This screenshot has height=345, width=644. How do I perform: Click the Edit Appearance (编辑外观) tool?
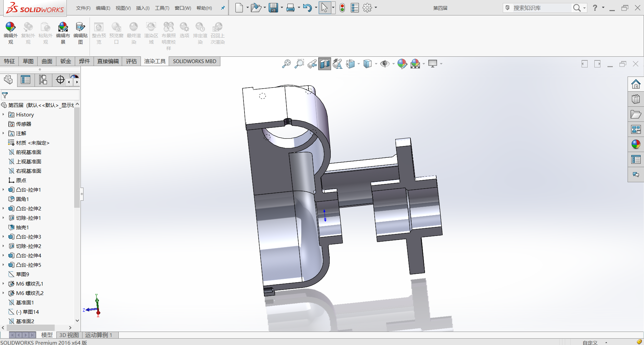pos(10,33)
